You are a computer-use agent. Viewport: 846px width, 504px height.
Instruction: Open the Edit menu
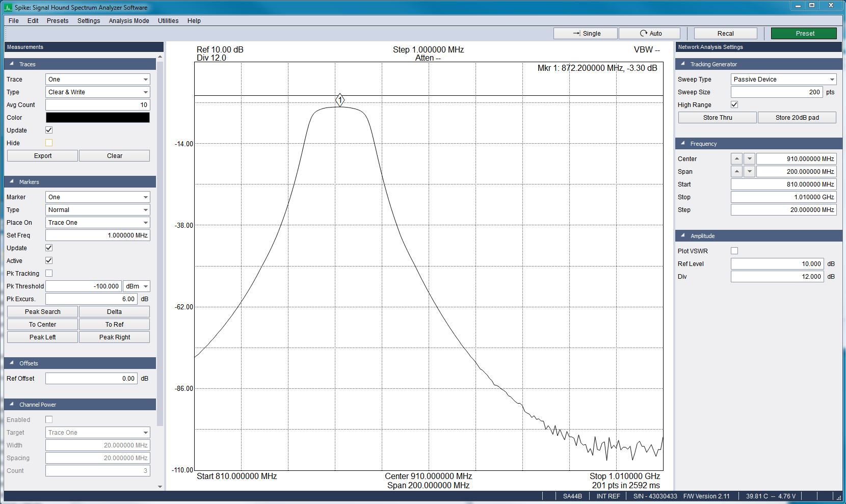tap(33, 21)
